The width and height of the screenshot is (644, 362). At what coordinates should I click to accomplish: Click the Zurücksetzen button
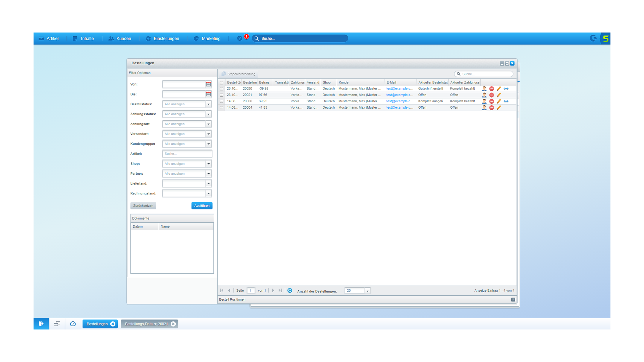[143, 206]
